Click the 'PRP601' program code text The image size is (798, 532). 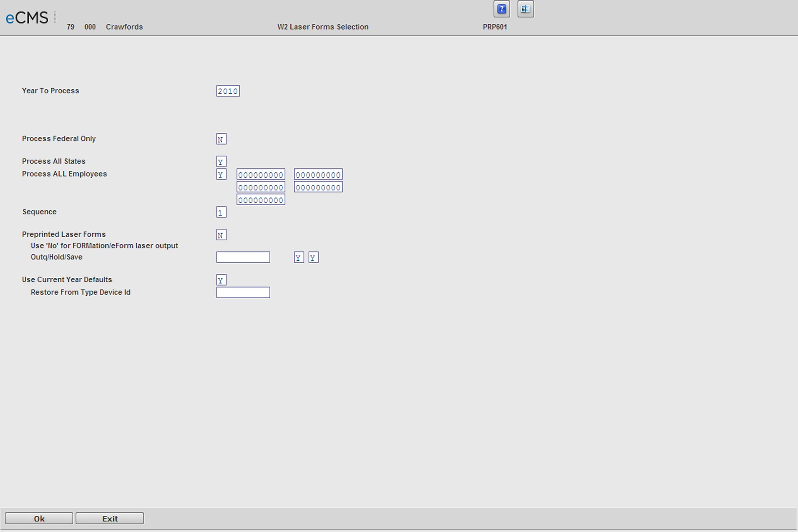point(495,27)
